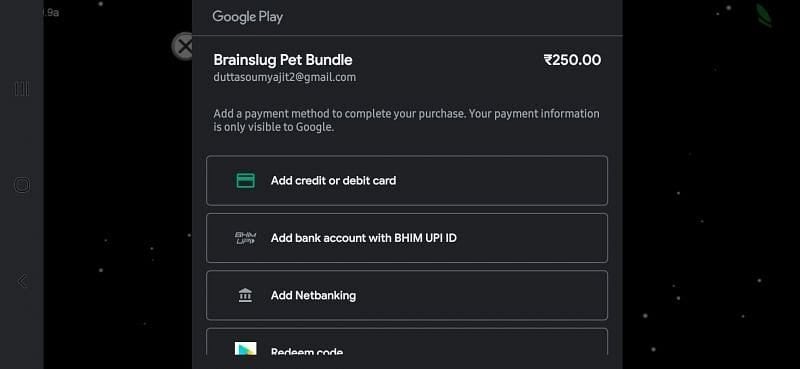Click the BHIM UPI logo icon
This screenshot has height=369, width=800.
(245, 238)
